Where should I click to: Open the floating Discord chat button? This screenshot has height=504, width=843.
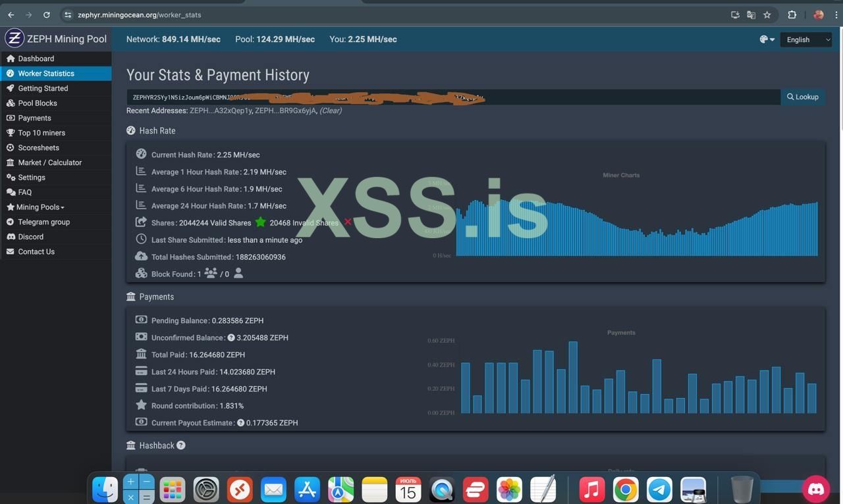coord(816,488)
